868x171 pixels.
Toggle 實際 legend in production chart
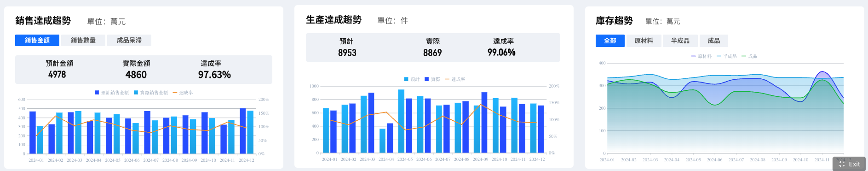coord(432,79)
